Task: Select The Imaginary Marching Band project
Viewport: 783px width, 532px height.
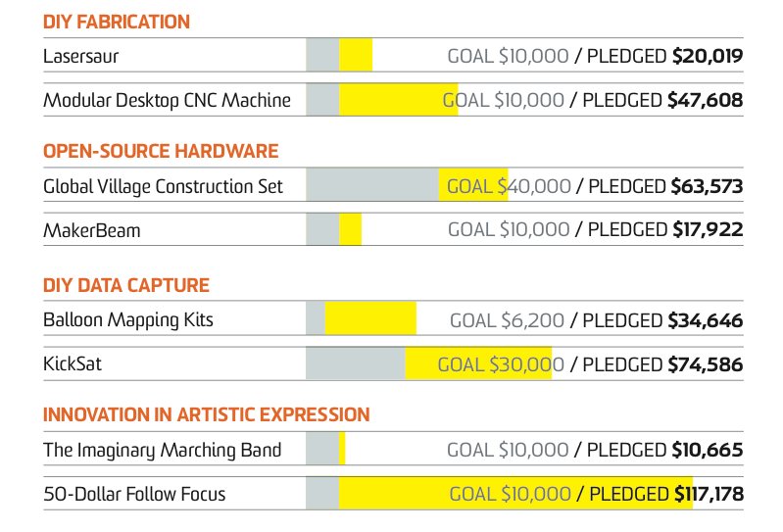Action: 162,450
